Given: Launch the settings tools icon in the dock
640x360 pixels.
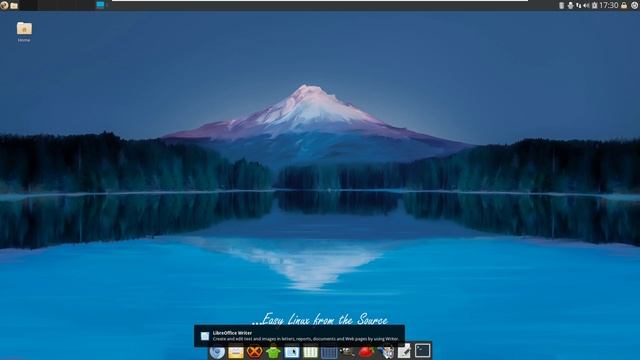Looking at the screenshot, I should tap(386, 352).
